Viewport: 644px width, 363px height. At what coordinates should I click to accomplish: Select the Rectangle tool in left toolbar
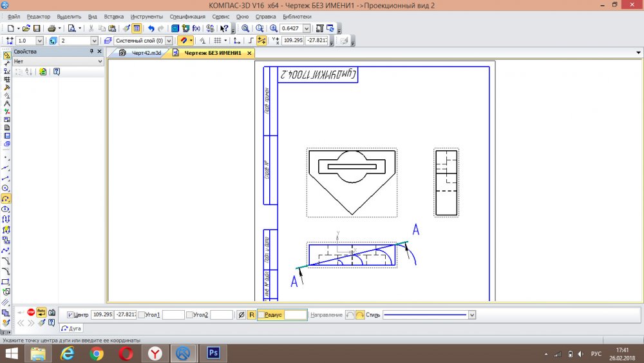click(x=6, y=282)
